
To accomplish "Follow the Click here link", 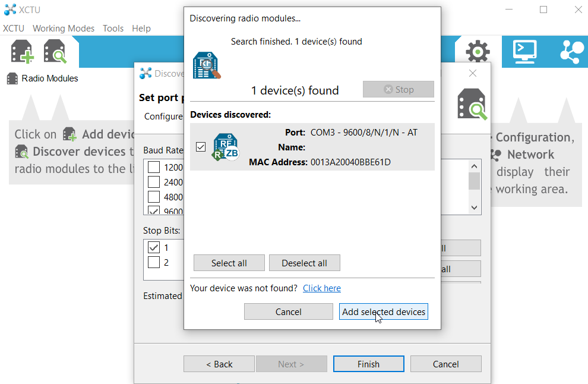I will [322, 288].
